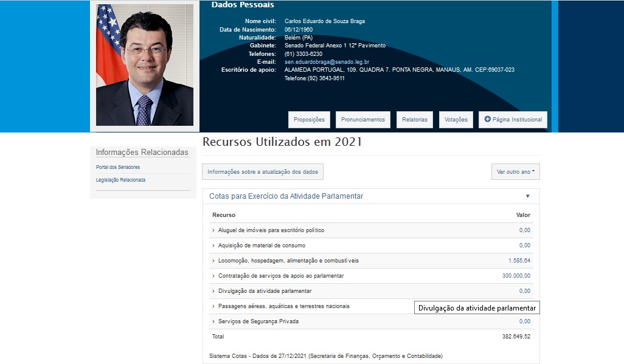Click the senator's portrait photo
The width and height of the screenshot is (624, 364).
[x=145, y=63]
